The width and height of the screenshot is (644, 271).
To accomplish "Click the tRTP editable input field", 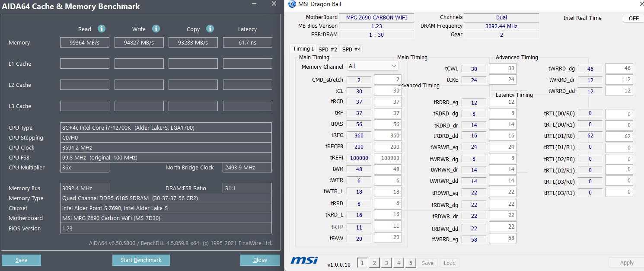I will [388, 226].
